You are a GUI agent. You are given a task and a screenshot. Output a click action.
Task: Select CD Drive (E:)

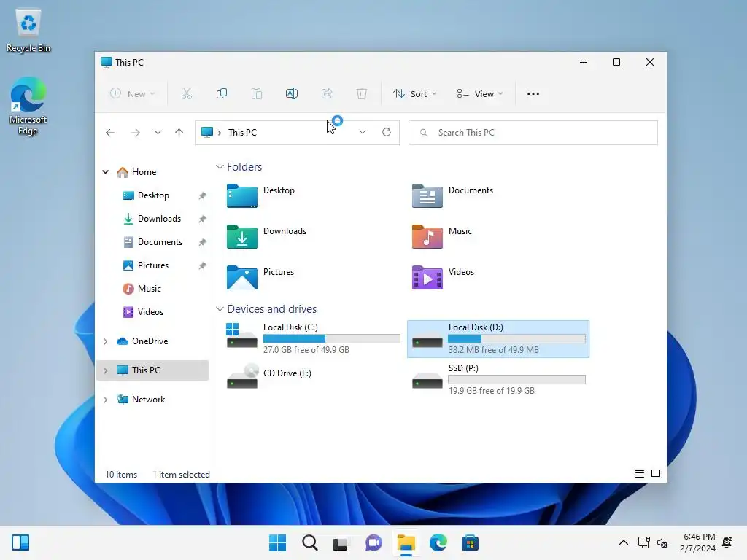[x=313, y=376]
